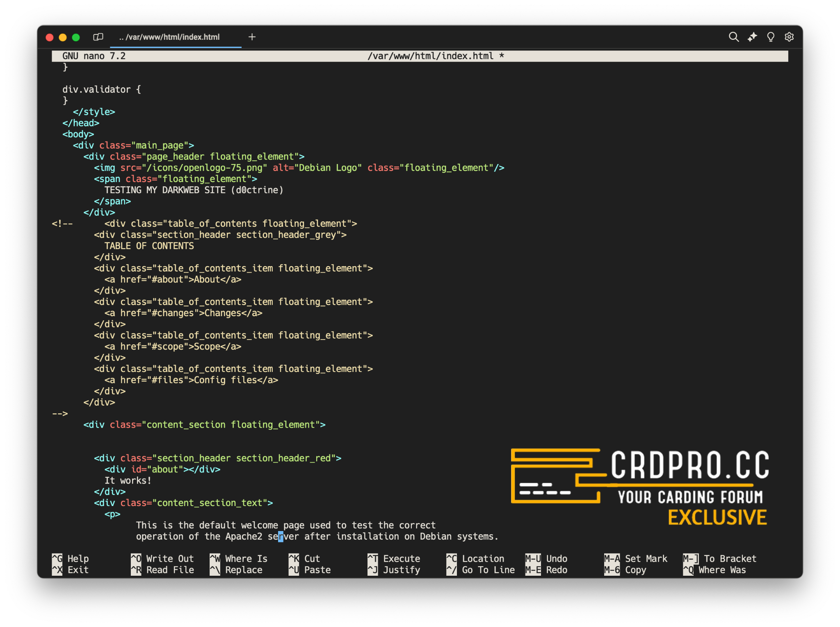Click the green fullscreen window button

click(x=76, y=37)
